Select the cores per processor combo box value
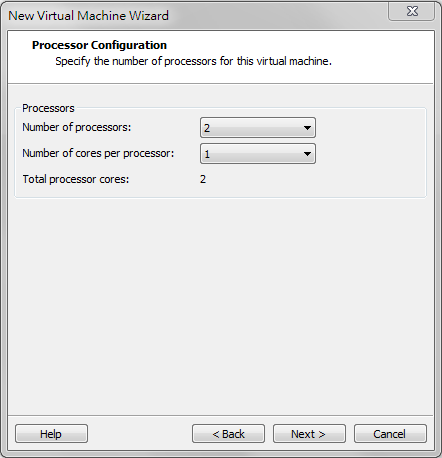 click(x=258, y=154)
